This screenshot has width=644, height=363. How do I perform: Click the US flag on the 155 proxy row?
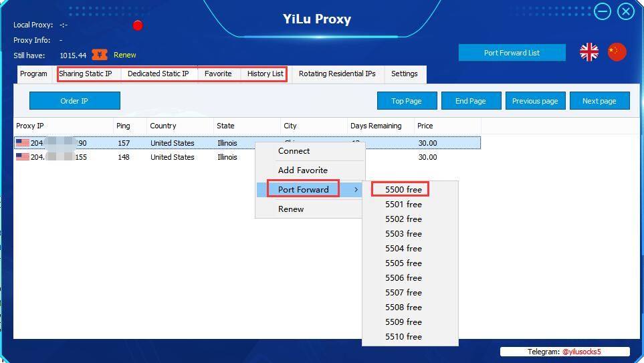click(23, 156)
